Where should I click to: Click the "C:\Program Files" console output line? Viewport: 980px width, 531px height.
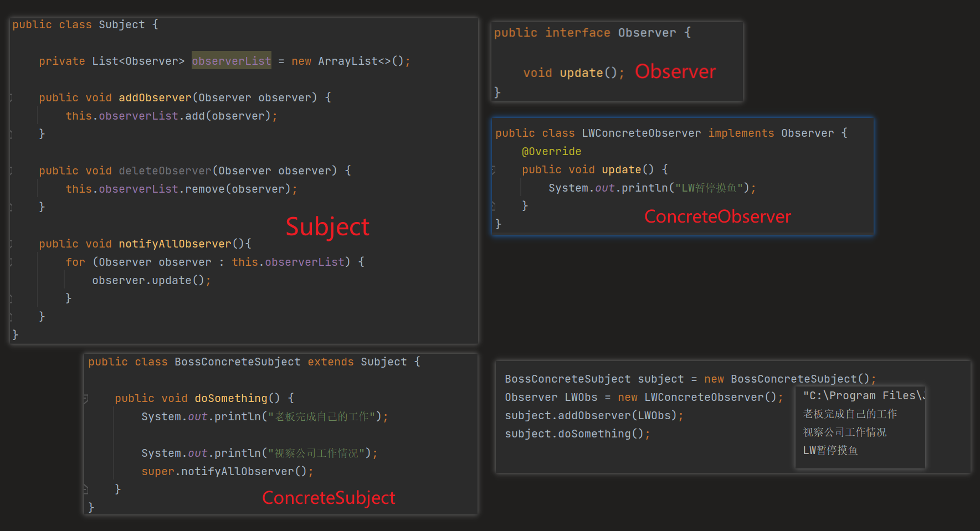point(864,395)
